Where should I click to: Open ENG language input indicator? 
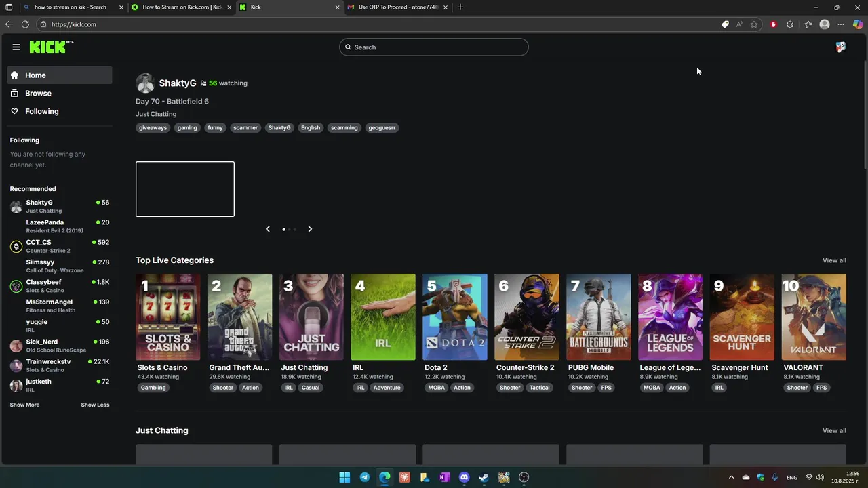791,477
